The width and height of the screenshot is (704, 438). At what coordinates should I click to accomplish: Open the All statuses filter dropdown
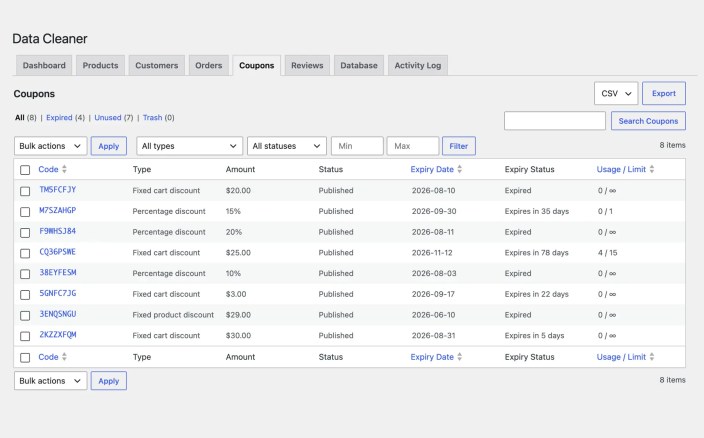coord(286,146)
